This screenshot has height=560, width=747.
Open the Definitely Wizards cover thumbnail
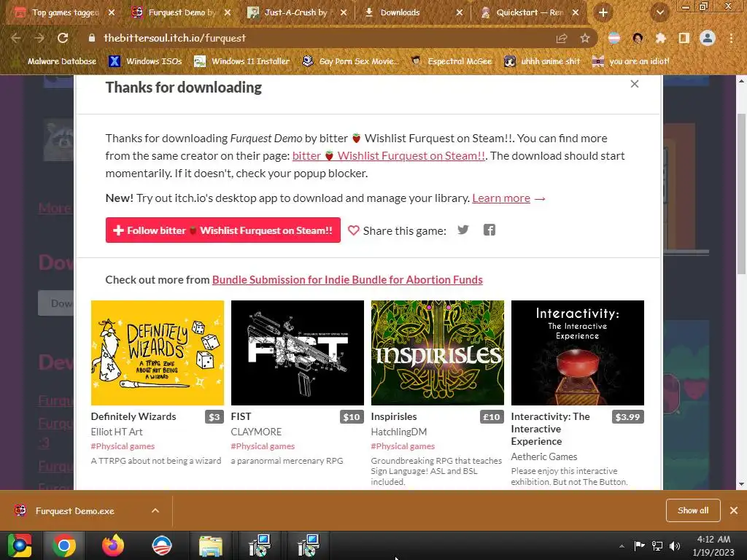158,353
